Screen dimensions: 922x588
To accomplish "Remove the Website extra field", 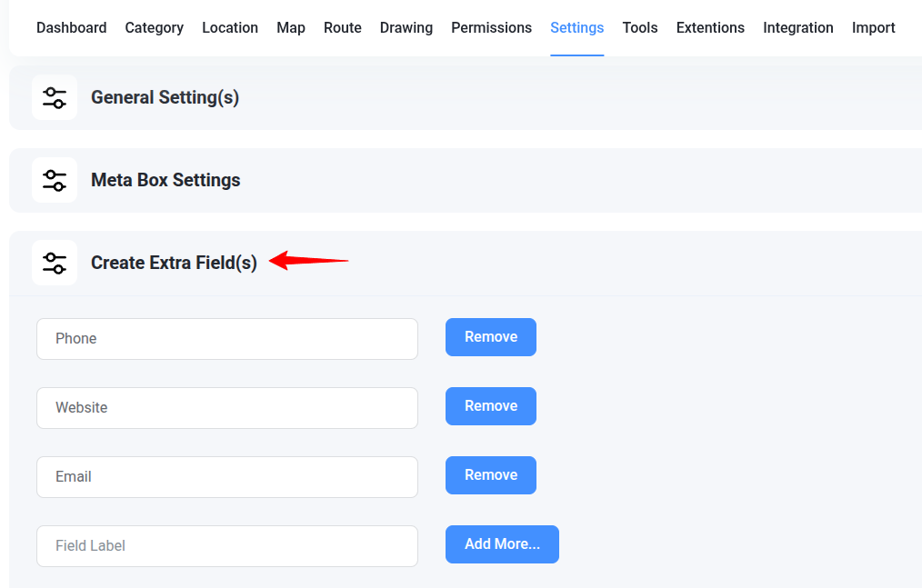I will point(490,405).
